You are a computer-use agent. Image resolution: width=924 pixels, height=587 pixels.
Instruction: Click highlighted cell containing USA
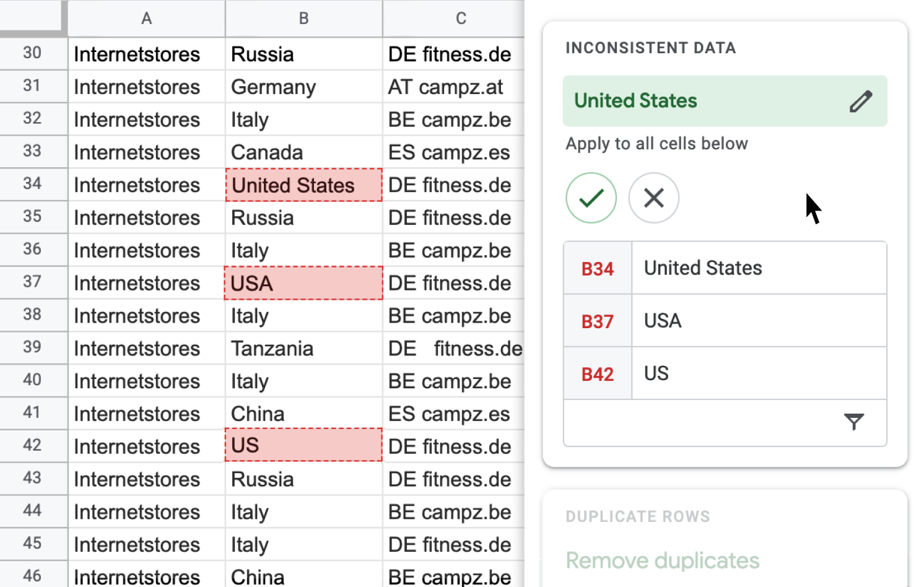tap(303, 283)
